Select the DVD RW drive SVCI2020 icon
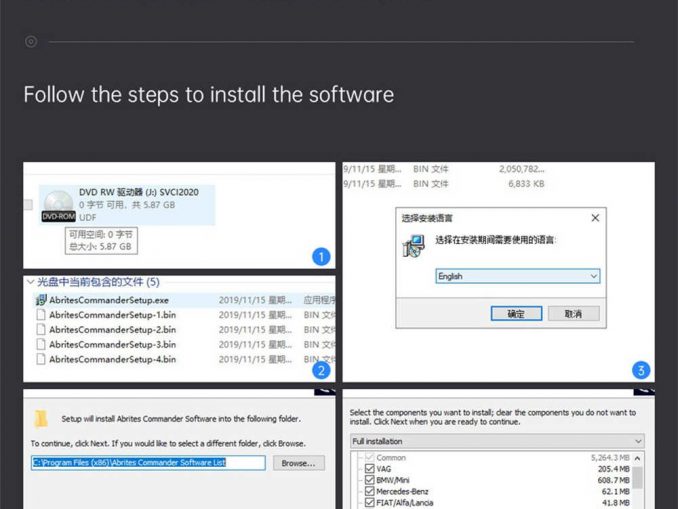The width and height of the screenshot is (678, 509). (x=58, y=206)
